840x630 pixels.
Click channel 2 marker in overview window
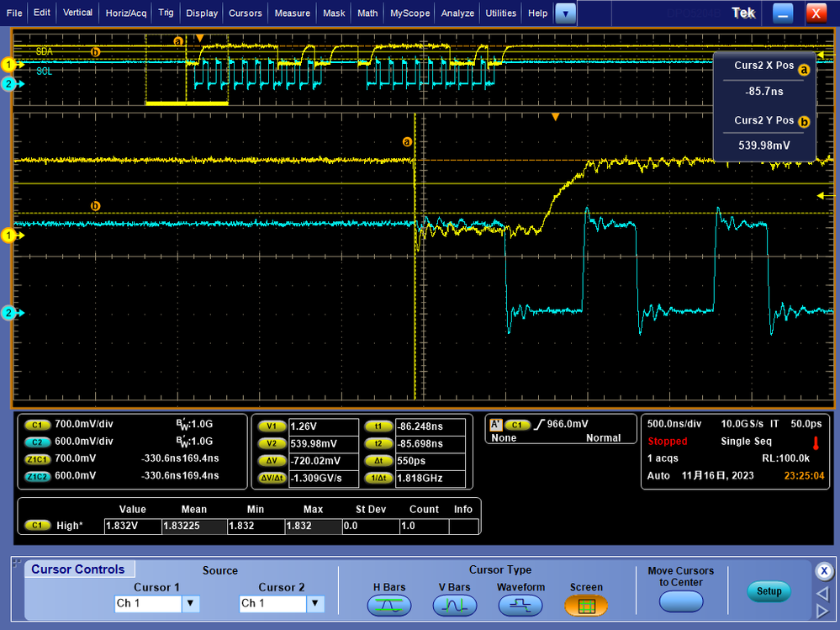click(x=12, y=84)
